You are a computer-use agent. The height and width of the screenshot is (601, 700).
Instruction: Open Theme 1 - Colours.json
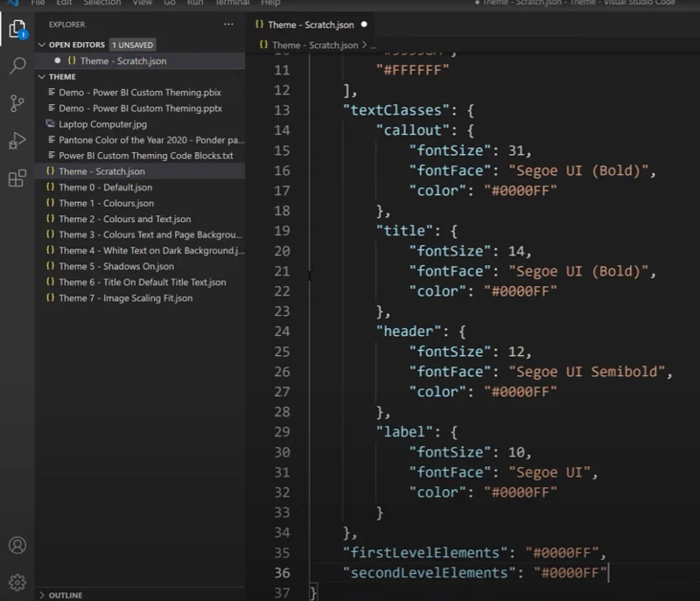pos(140,203)
